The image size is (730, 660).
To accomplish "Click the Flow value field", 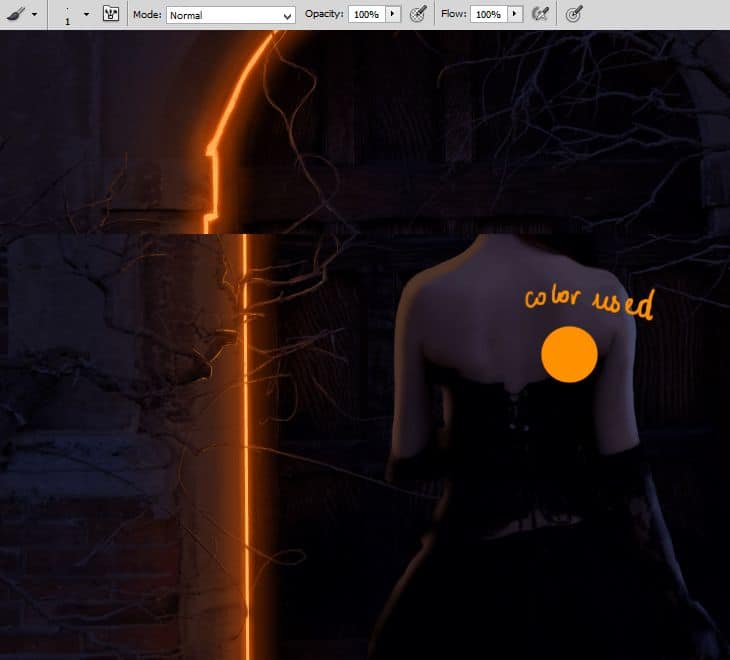I will 488,14.
